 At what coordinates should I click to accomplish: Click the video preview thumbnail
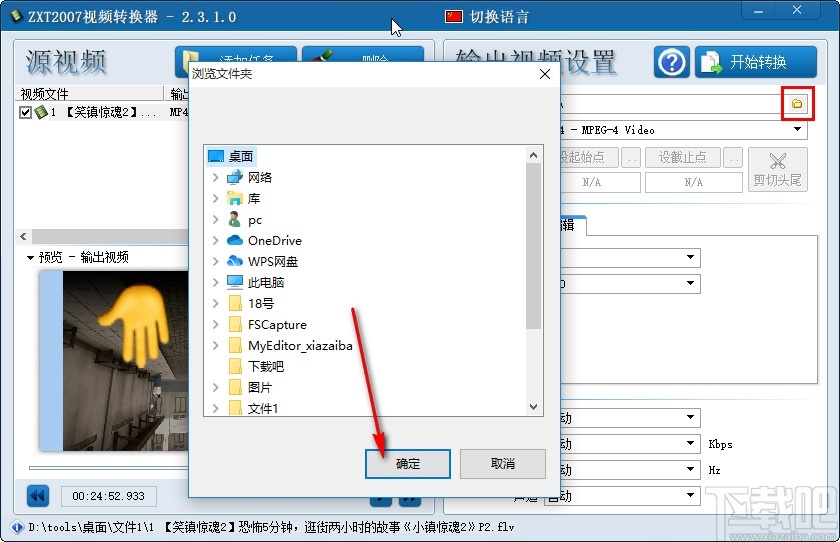114,360
